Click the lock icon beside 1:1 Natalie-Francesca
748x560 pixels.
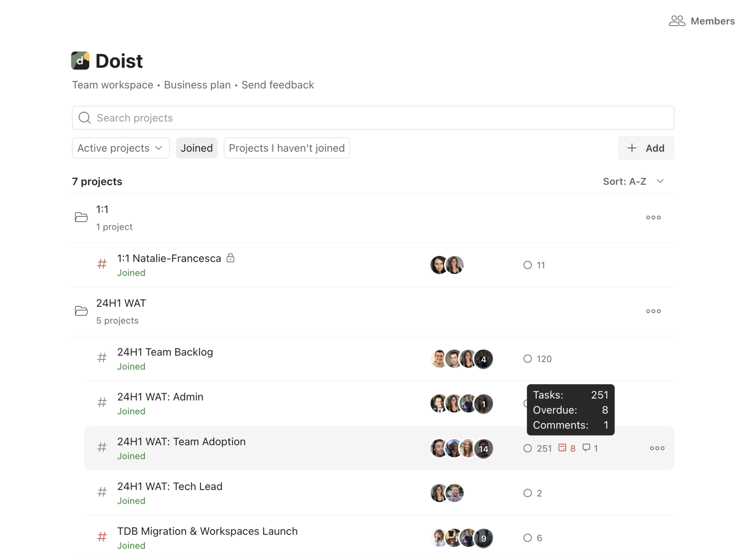(x=231, y=258)
